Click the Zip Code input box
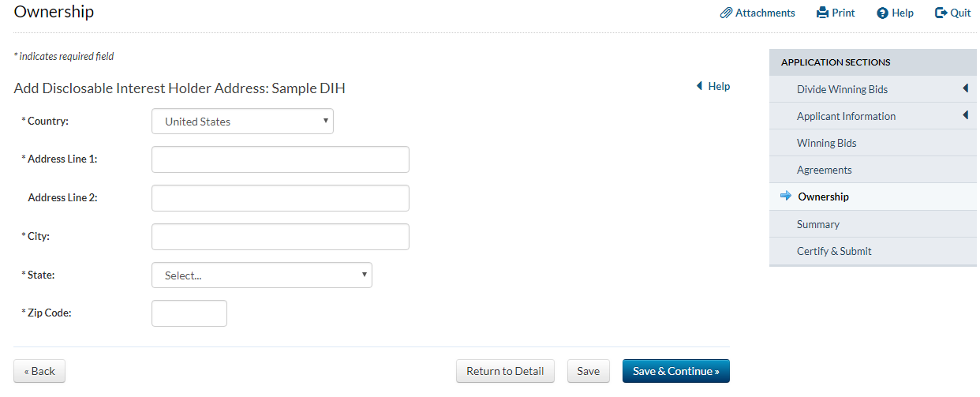This screenshot has height=397, width=980. coord(189,313)
